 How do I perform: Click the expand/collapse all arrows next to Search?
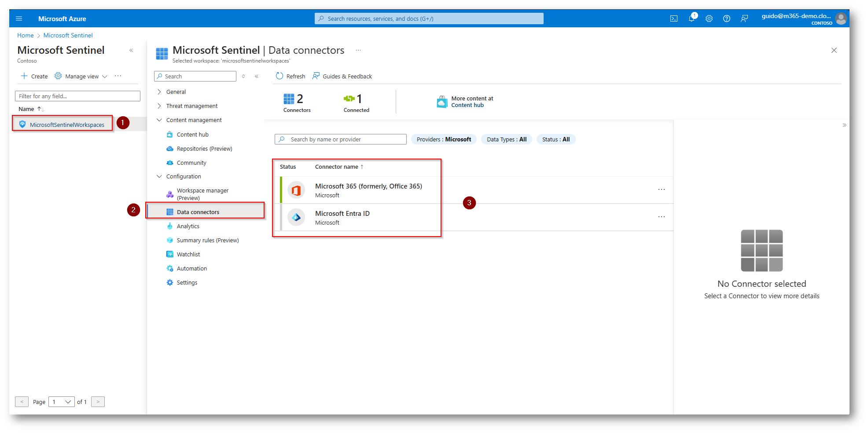[243, 76]
